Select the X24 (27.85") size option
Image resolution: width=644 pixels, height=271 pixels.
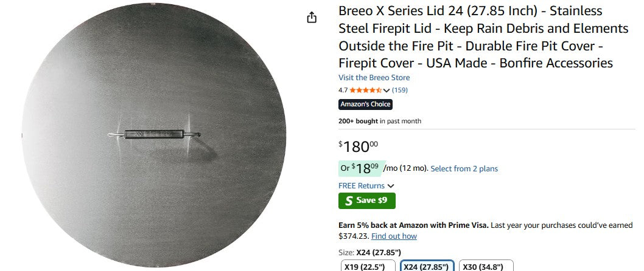(426, 266)
